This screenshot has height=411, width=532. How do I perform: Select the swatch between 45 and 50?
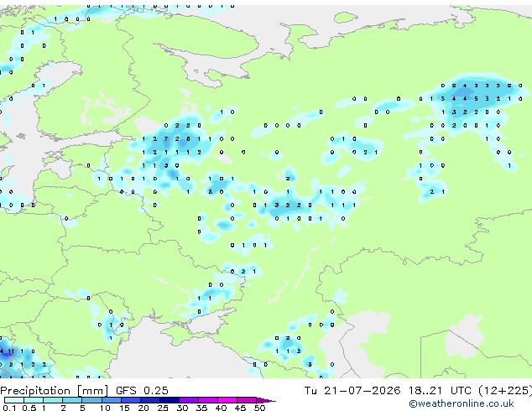[x=247, y=400]
